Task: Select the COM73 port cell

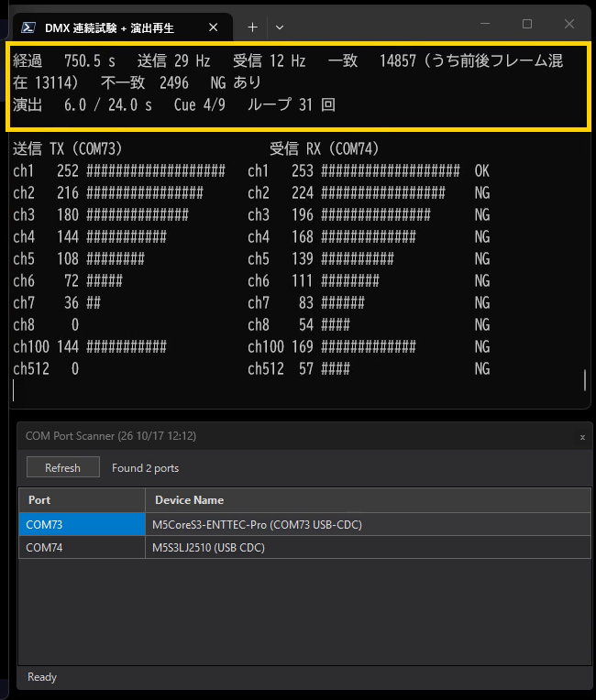Action: tap(83, 524)
